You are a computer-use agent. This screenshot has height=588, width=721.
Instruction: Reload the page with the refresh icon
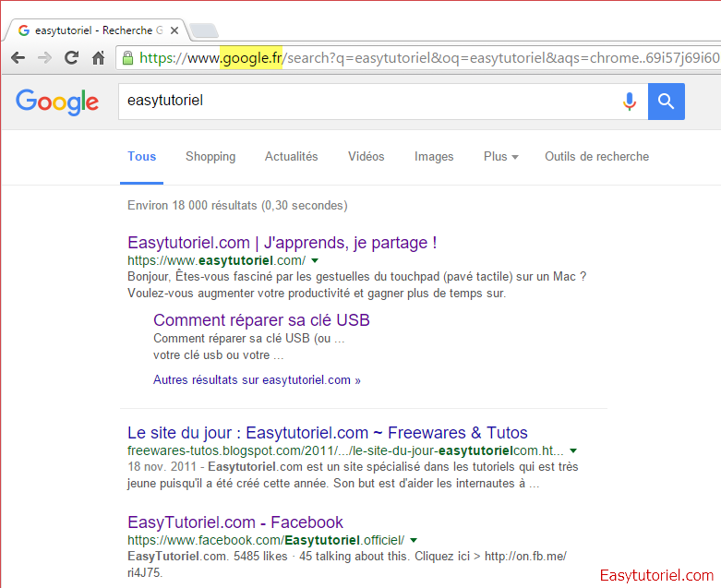[71, 58]
